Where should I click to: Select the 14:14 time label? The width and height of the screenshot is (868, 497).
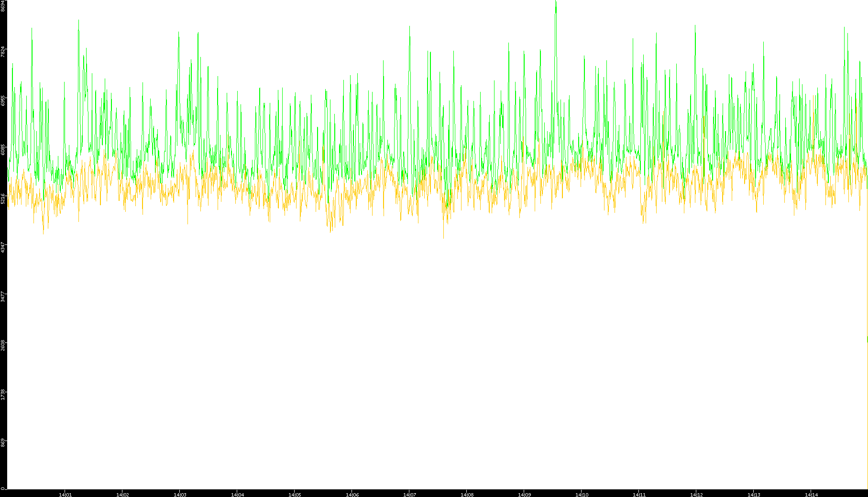tap(811, 495)
